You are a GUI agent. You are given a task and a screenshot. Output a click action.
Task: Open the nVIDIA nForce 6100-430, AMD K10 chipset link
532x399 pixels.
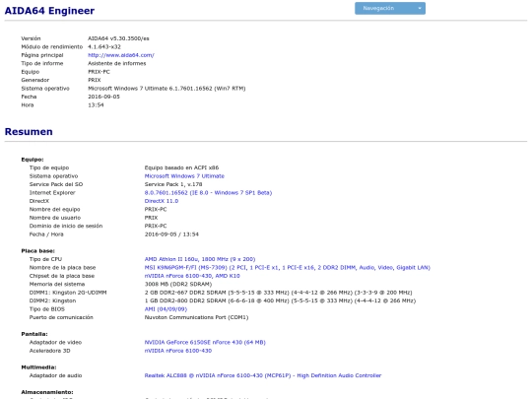point(192,276)
